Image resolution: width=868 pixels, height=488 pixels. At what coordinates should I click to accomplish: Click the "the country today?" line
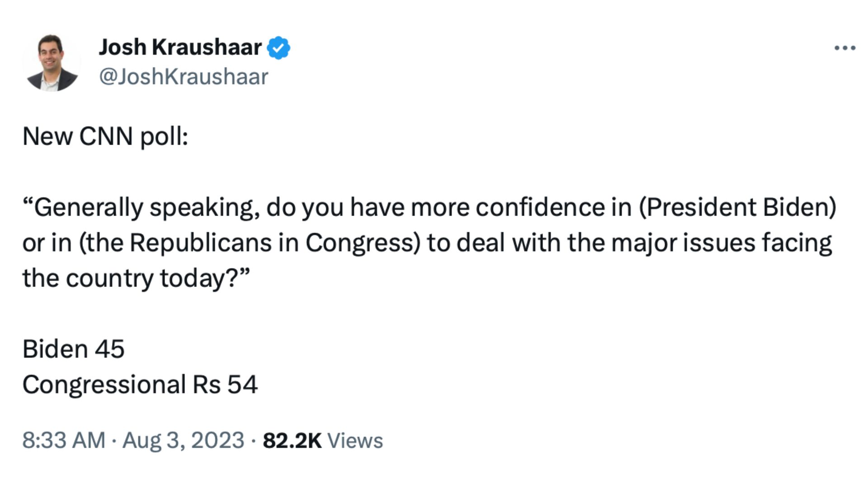pyautogui.click(x=136, y=278)
